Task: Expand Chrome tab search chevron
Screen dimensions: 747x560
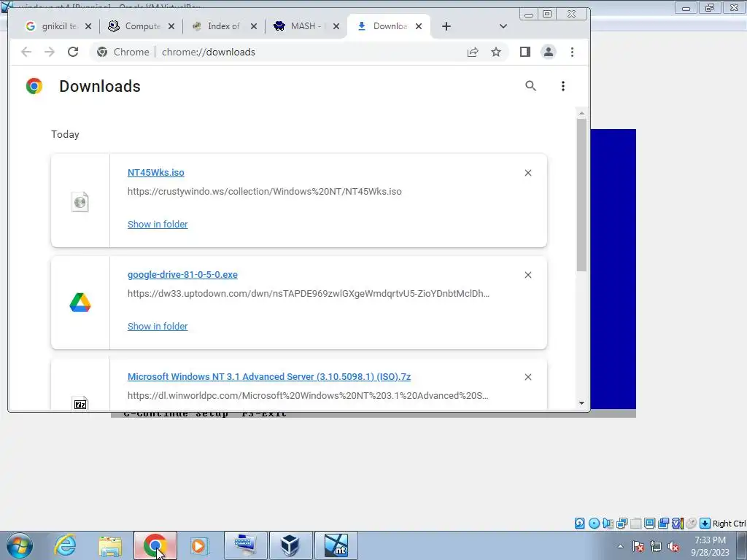Action: pyautogui.click(x=503, y=26)
